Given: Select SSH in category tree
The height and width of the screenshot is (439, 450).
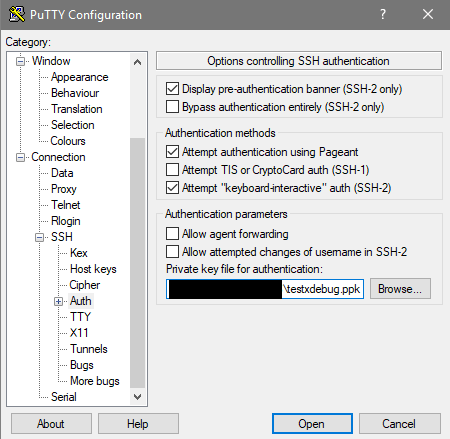Looking at the screenshot, I should 62,237.
